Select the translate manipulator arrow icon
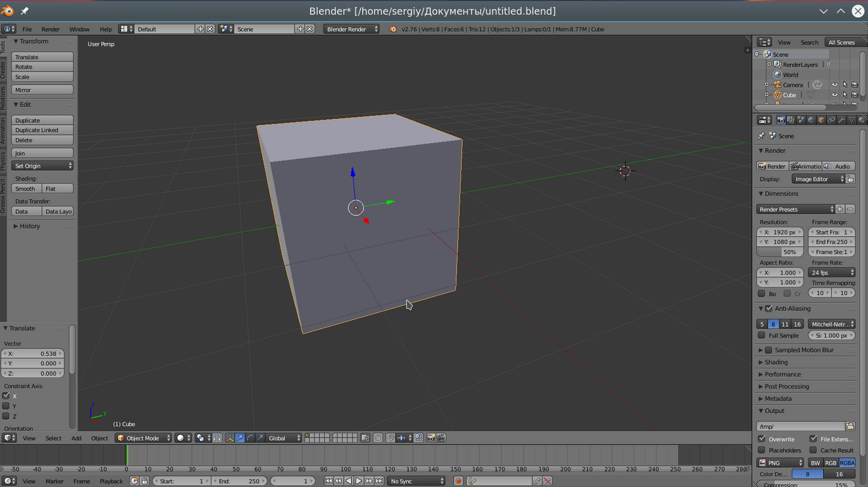Screen dimensions: 868x487 coord(240,438)
